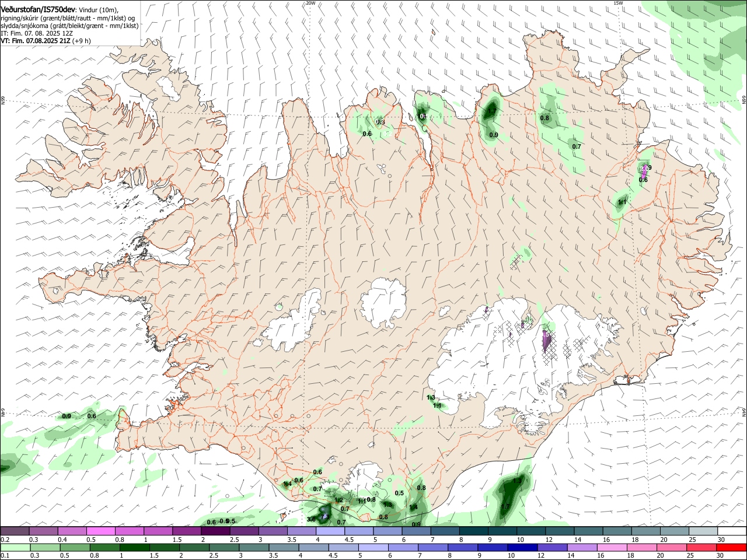This screenshot has width=747, height=560.
Task: Click the '0.2' label in the top legend row
Action: point(5,540)
